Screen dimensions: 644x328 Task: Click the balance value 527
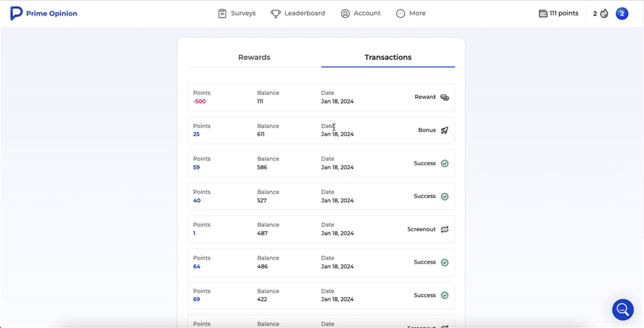point(262,201)
